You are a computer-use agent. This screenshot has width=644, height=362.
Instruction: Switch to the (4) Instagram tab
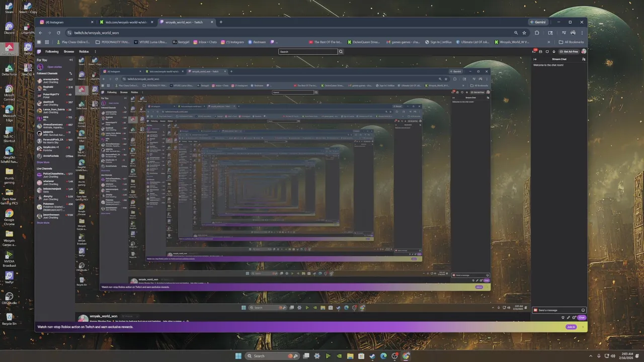(x=67, y=22)
